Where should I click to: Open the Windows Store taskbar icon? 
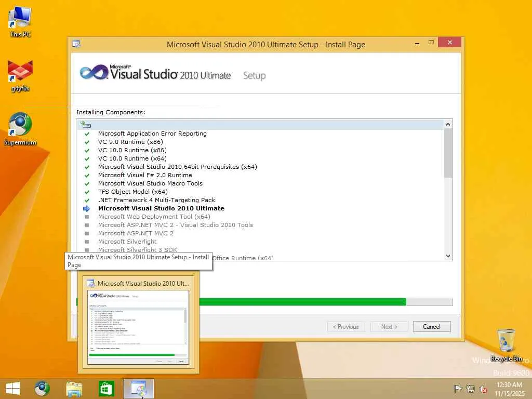(x=106, y=389)
